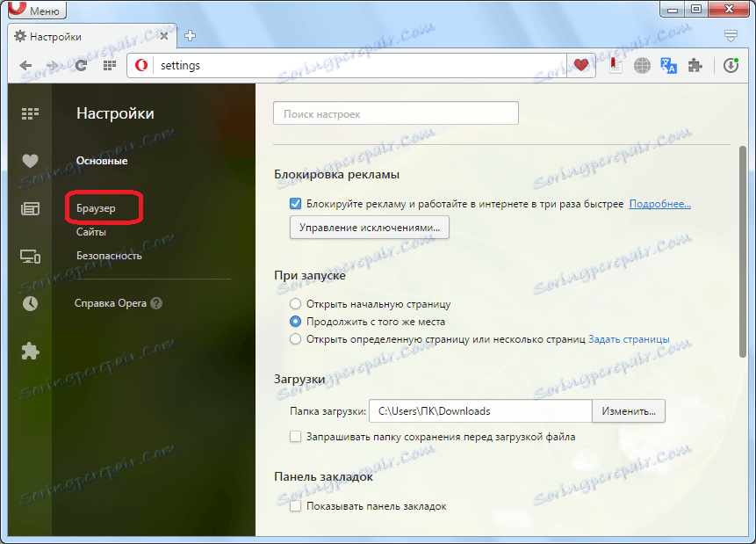Click the puzzle piece extension icon in toolbar
The image size is (756, 544).
click(695, 65)
